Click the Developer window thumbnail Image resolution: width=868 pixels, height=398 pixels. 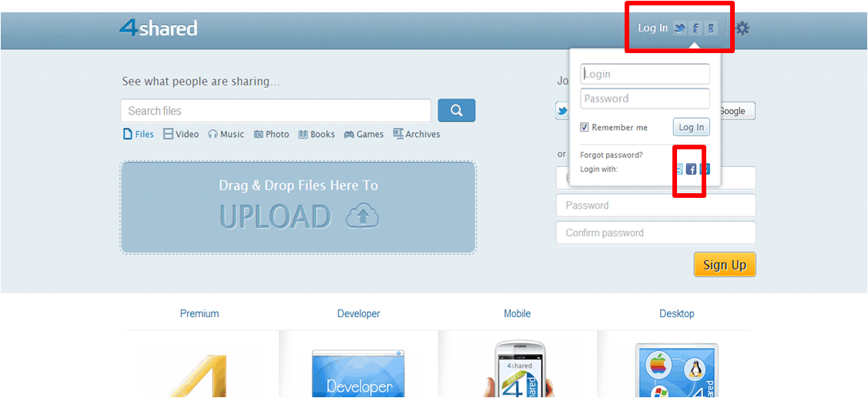[x=358, y=373]
